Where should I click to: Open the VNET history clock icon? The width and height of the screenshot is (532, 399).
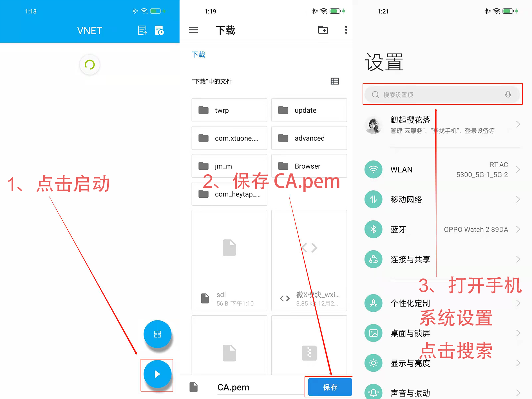coord(159,30)
